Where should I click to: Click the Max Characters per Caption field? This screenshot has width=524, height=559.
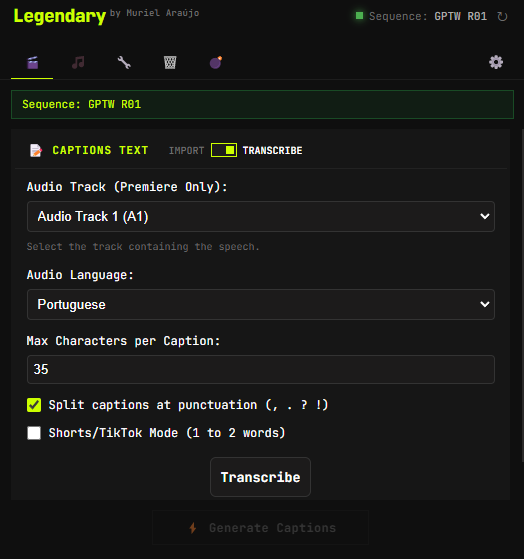pos(261,369)
